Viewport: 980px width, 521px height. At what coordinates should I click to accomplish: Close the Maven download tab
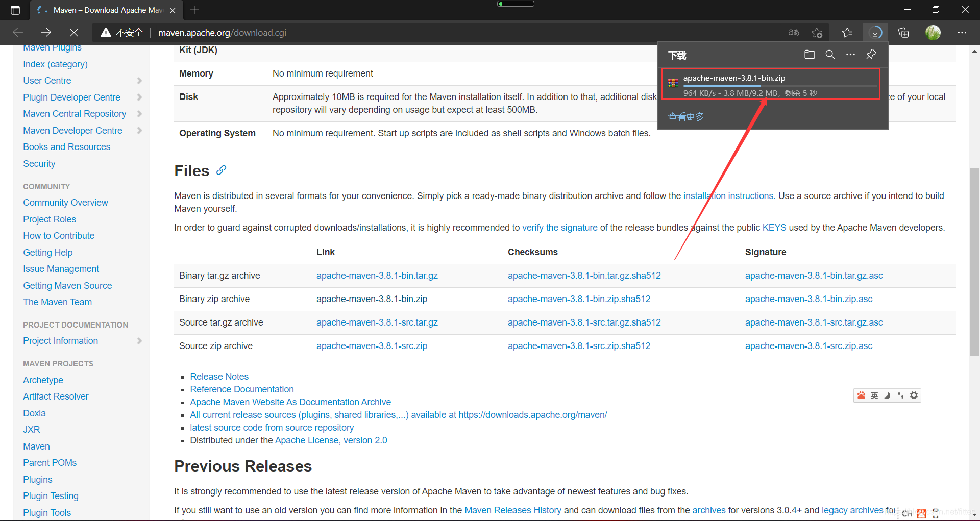[x=173, y=10]
